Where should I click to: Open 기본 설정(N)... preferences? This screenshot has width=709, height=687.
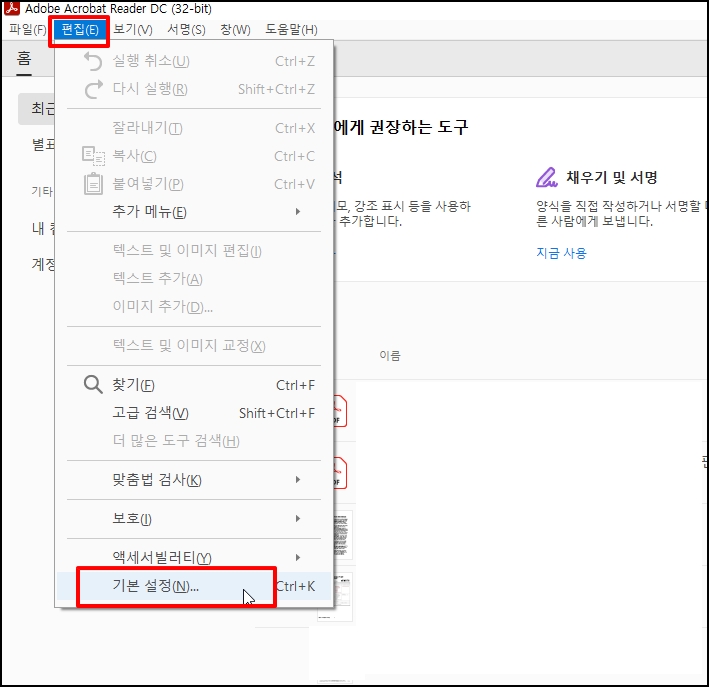click(x=194, y=586)
